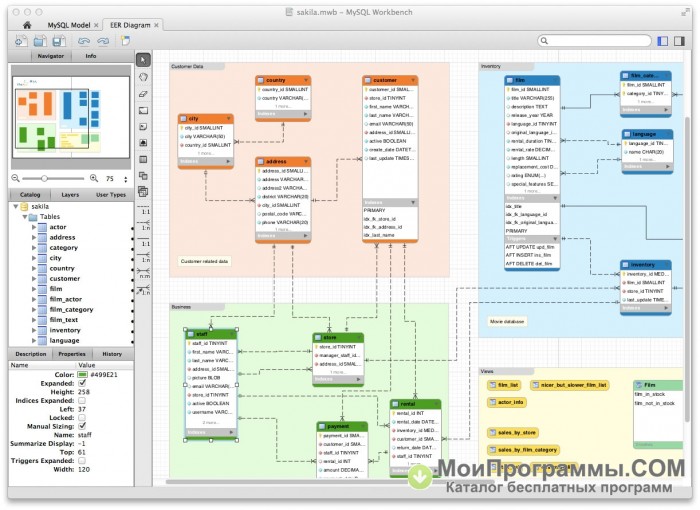Redo the last undone action
Viewport: 700px width, 510px height.
click(103, 41)
